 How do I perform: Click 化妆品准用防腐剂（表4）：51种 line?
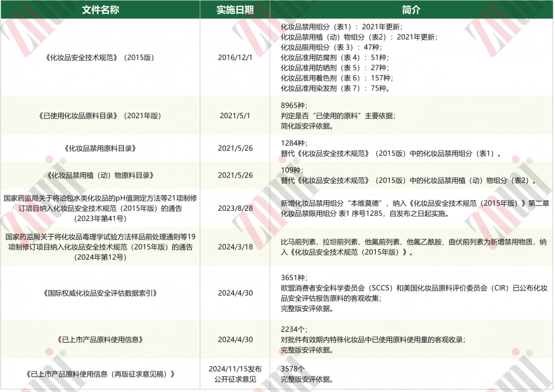(335, 57)
